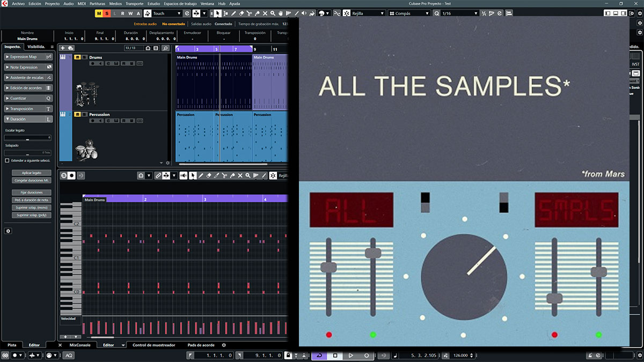Toggle Acoustic Feedback speaker in key editor
The image size is (644, 362).
click(184, 175)
